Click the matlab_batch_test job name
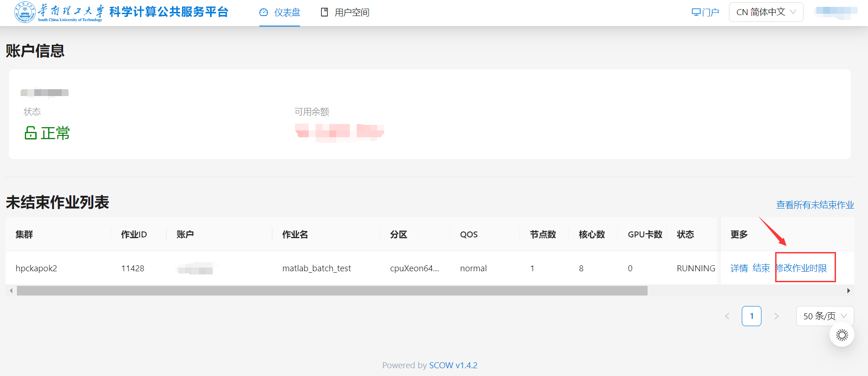The image size is (868, 376). (316, 269)
